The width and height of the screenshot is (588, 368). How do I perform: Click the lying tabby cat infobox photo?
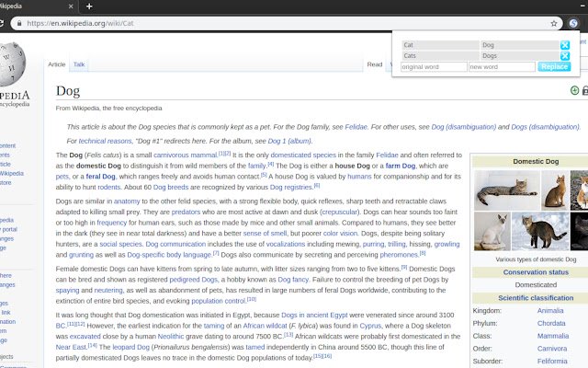(x=506, y=190)
